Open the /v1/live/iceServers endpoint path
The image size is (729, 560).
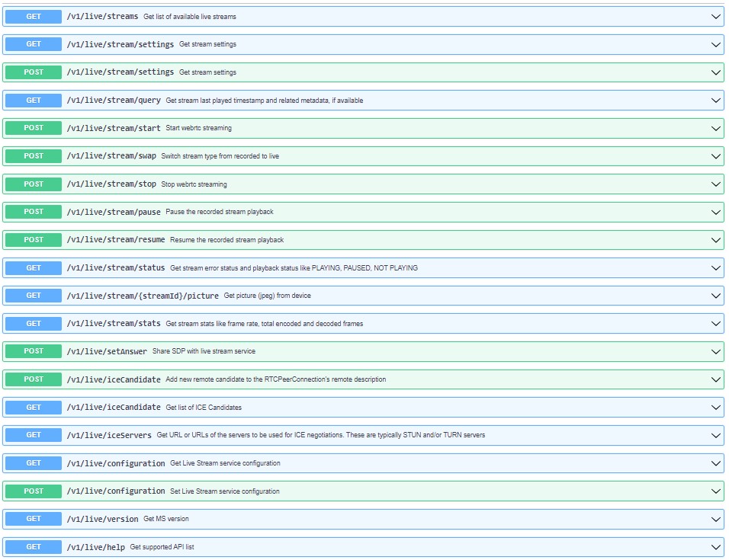[109, 435]
